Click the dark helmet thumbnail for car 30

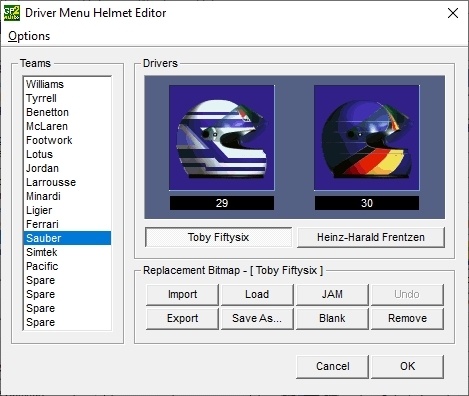[x=367, y=138]
